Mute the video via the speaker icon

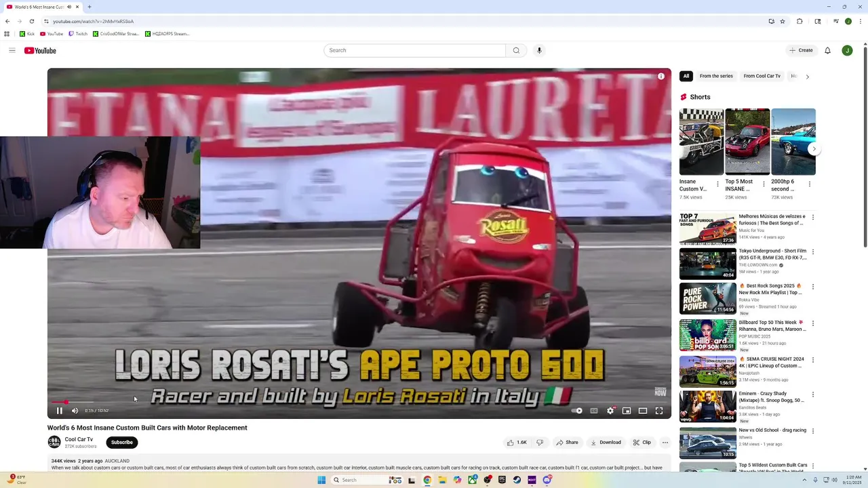point(75,411)
